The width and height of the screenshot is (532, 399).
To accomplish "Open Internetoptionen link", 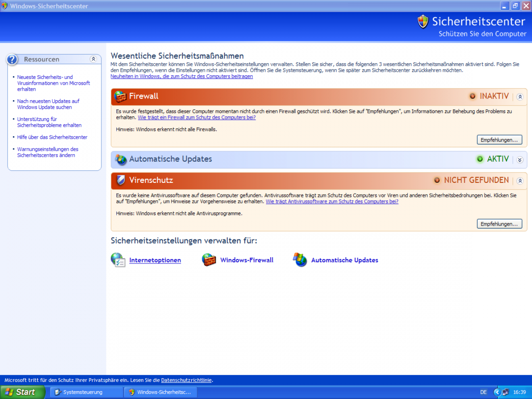I will pyautogui.click(x=155, y=260).
